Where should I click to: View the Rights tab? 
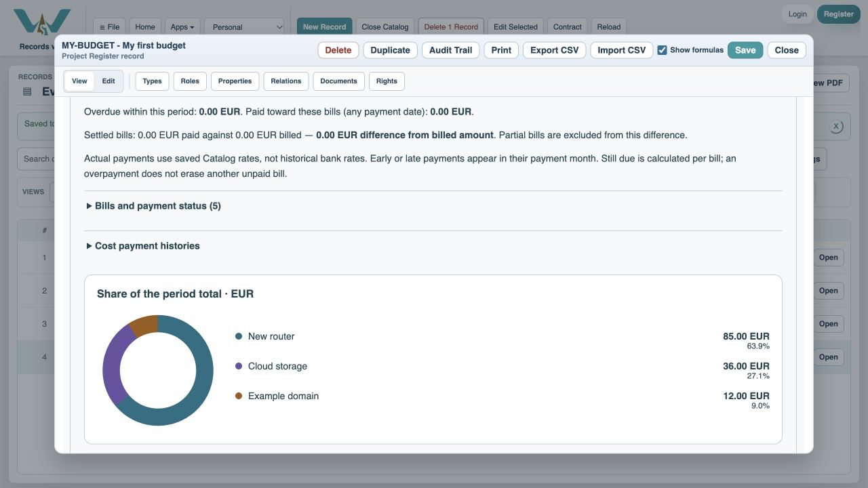point(387,81)
